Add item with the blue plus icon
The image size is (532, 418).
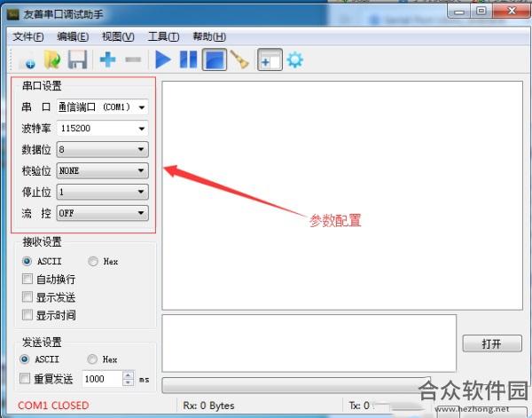[x=108, y=59]
